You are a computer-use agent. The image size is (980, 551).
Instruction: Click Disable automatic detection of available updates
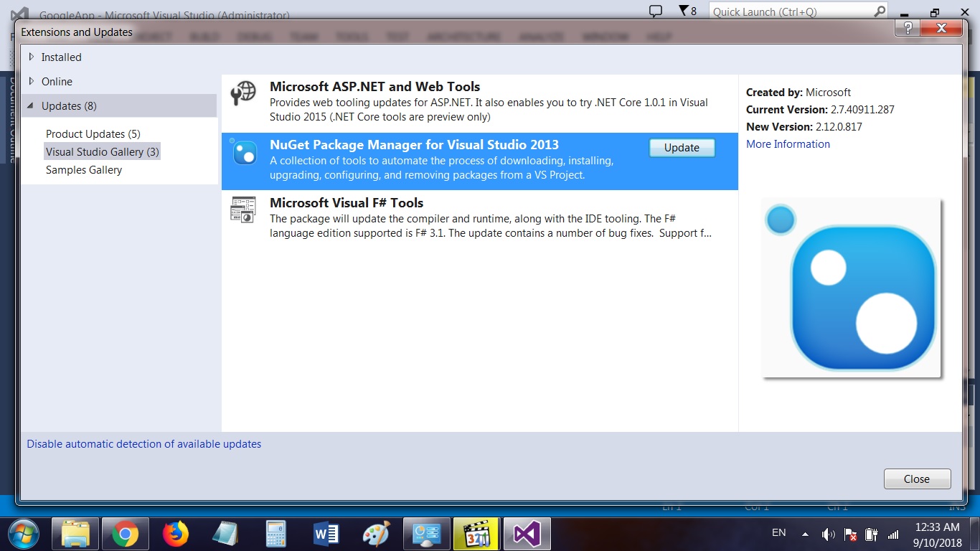pos(144,444)
